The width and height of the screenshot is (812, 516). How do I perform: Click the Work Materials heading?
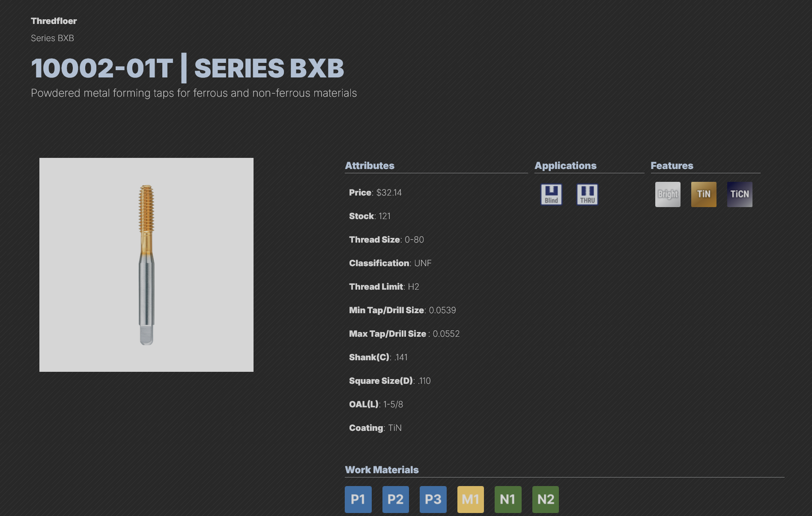(x=382, y=470)
